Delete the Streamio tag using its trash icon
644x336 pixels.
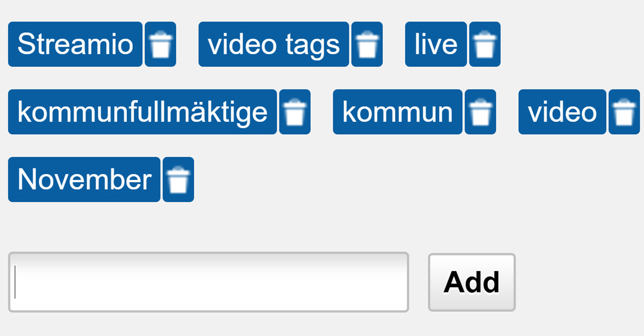pos(160,44)
